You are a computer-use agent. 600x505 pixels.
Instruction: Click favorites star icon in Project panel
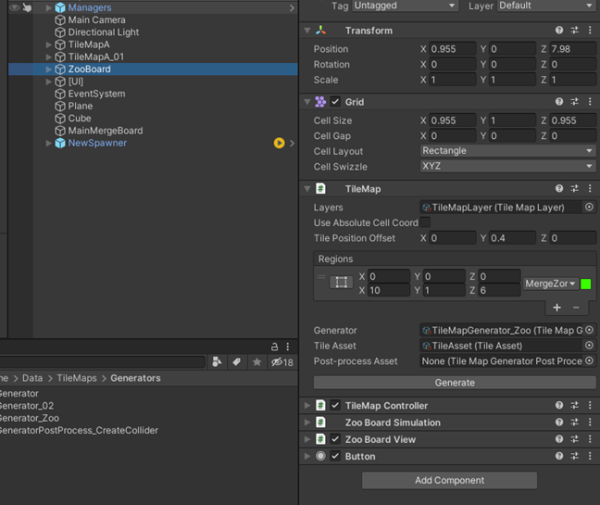coord(259,362)
